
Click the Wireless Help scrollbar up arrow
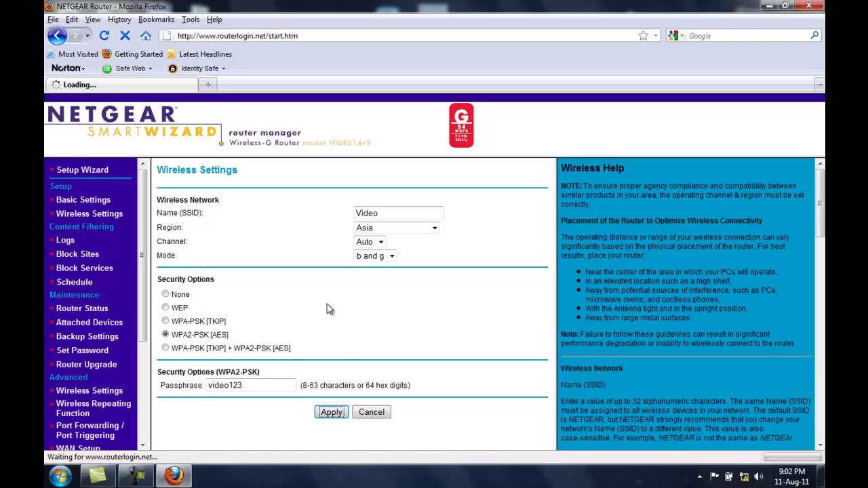pos(820,164)
